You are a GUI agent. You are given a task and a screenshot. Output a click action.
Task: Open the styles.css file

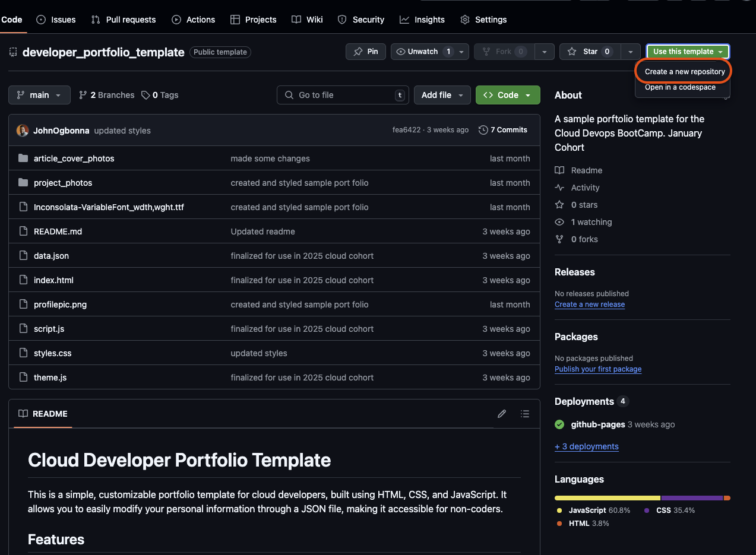coord(52,353)
